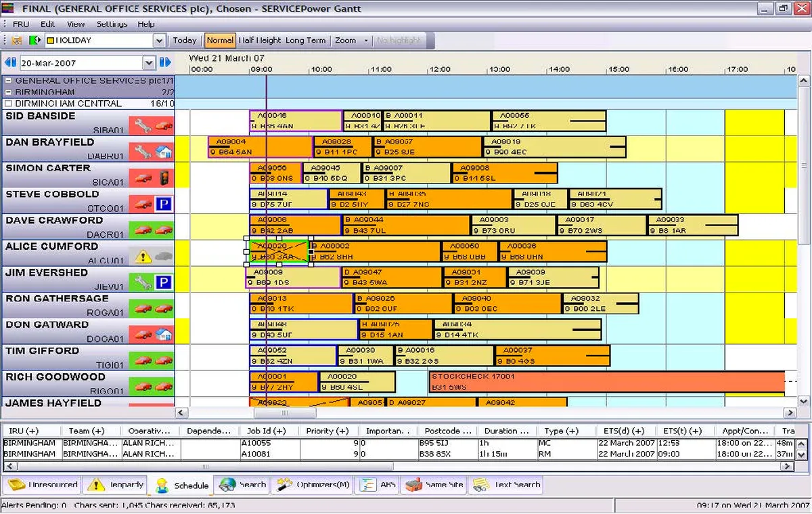Switch to the Unresourced tab

tap(43, 484)
